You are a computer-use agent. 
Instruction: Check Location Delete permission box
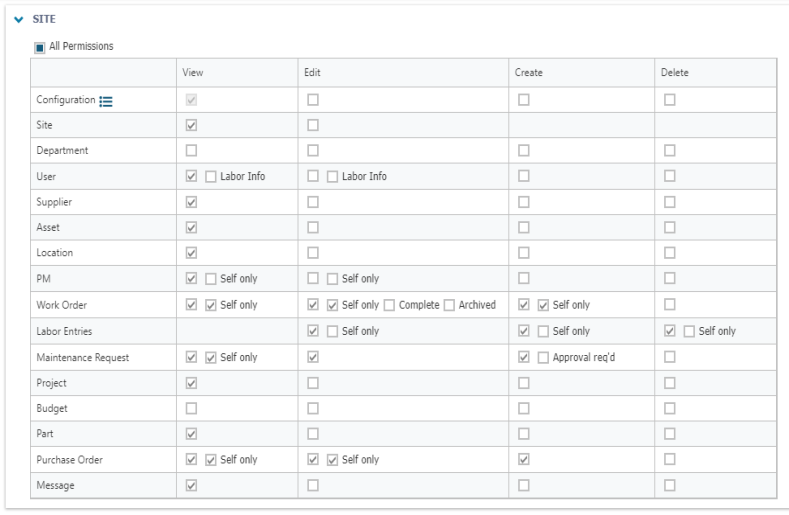click(670, 253)
